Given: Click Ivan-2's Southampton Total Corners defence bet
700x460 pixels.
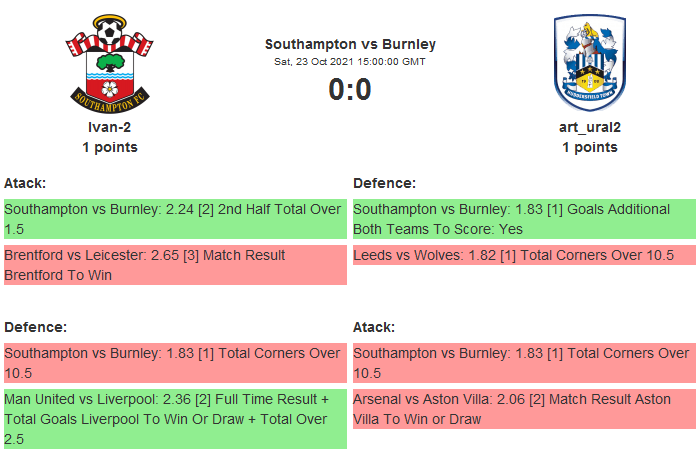Looking at the screenshot, I should tap(175, 363).
